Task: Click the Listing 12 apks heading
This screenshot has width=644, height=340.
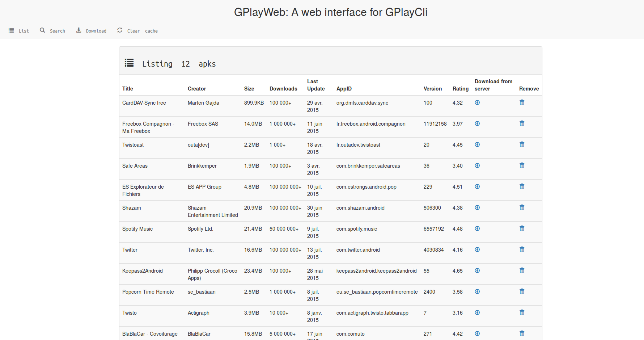Action: 170,64
